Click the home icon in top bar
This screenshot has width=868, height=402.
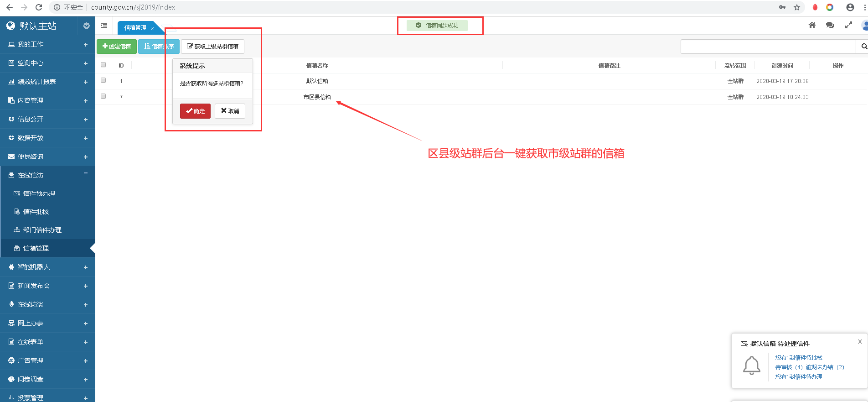click(812, 25)
